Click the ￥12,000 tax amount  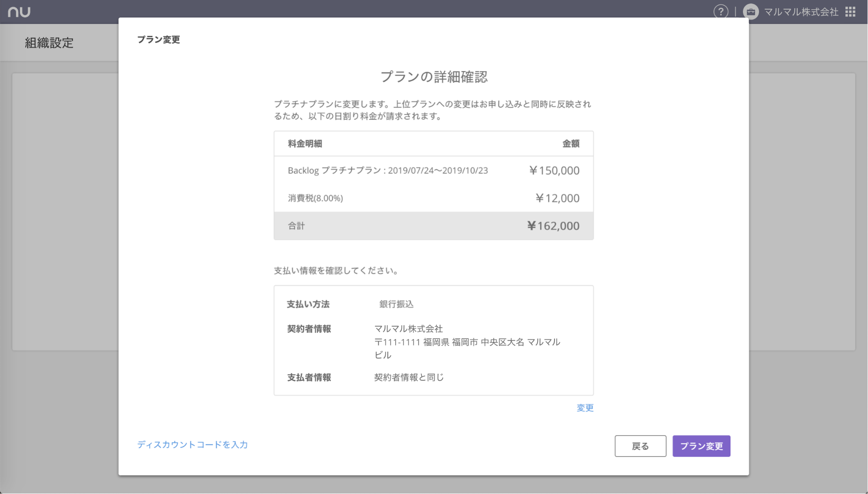[557, 198]
